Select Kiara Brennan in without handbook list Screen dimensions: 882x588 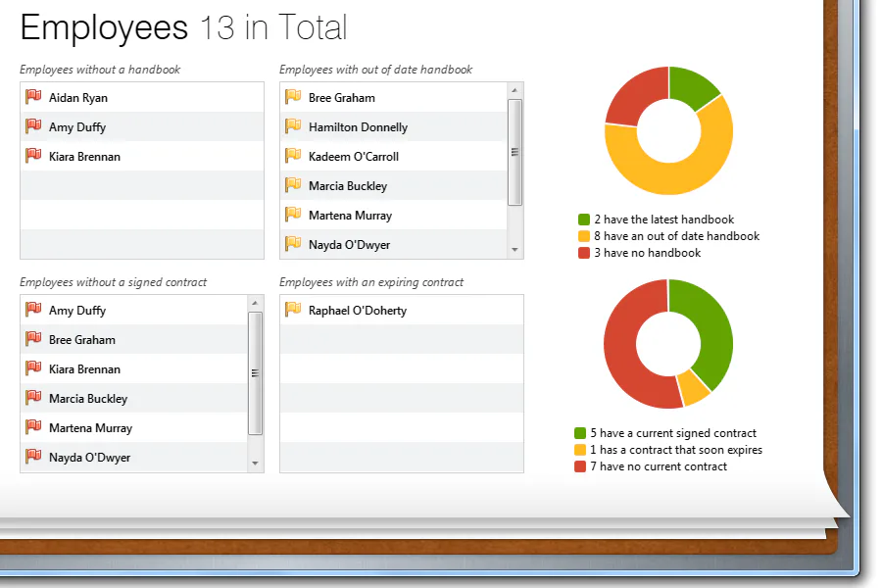[142, 156]
